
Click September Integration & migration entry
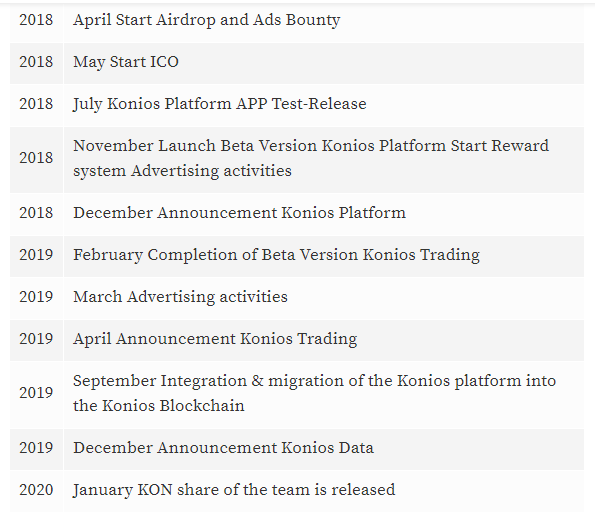point(315,393)
